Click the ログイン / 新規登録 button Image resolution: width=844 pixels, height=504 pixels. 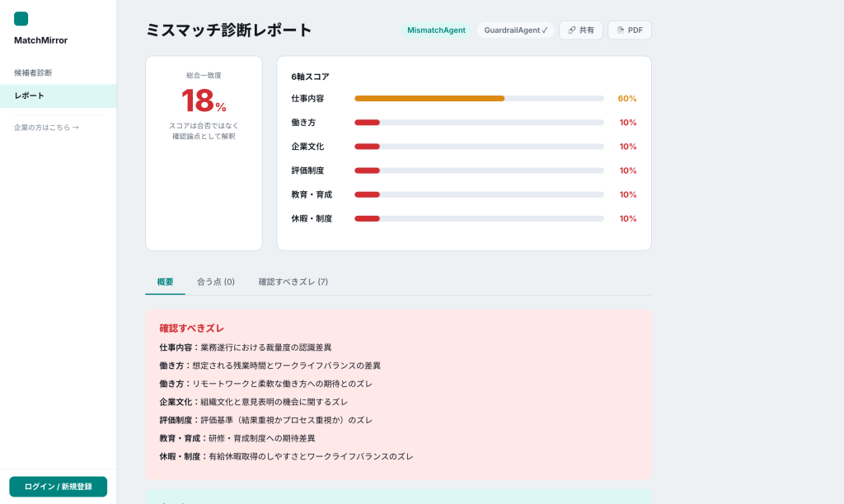coord(59,487)
